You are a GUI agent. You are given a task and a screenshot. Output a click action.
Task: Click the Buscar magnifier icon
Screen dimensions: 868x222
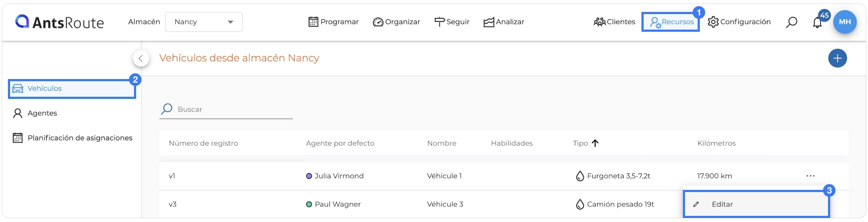click(166, 109)
